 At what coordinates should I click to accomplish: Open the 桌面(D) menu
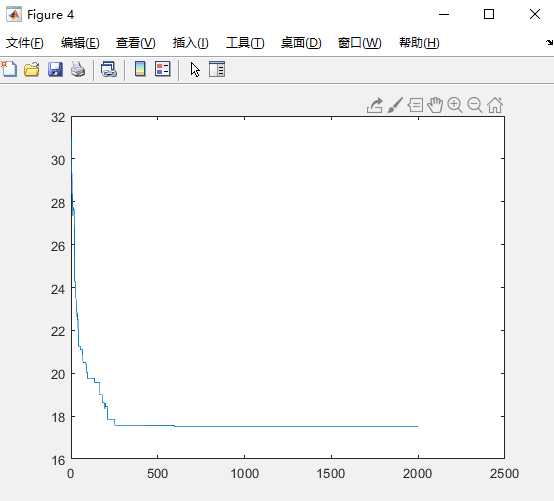(x=301, y=43)
